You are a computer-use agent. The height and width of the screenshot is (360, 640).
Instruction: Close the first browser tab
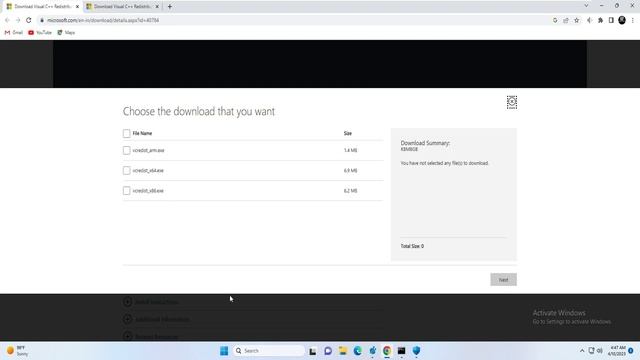[x=78, y=7]
